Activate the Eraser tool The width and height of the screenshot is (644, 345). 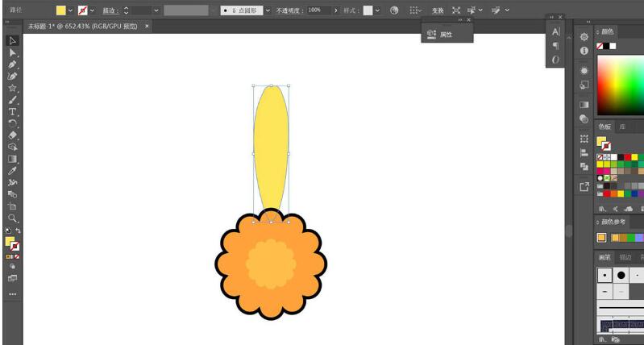coord(13,135)
